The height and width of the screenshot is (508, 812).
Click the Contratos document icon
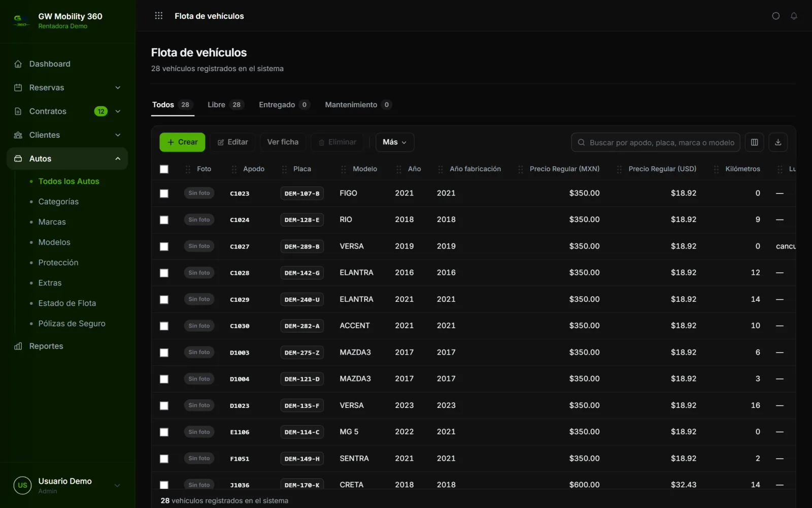pos(18,111)
